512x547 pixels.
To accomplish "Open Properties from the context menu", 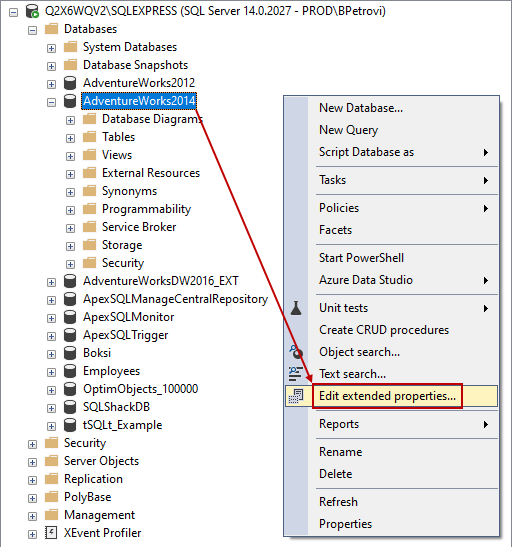I will coord(392,524).
